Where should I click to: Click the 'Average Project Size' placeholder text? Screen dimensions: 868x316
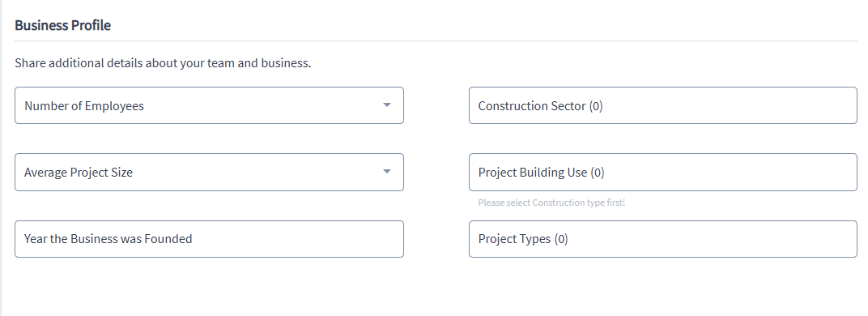point(79,173)
